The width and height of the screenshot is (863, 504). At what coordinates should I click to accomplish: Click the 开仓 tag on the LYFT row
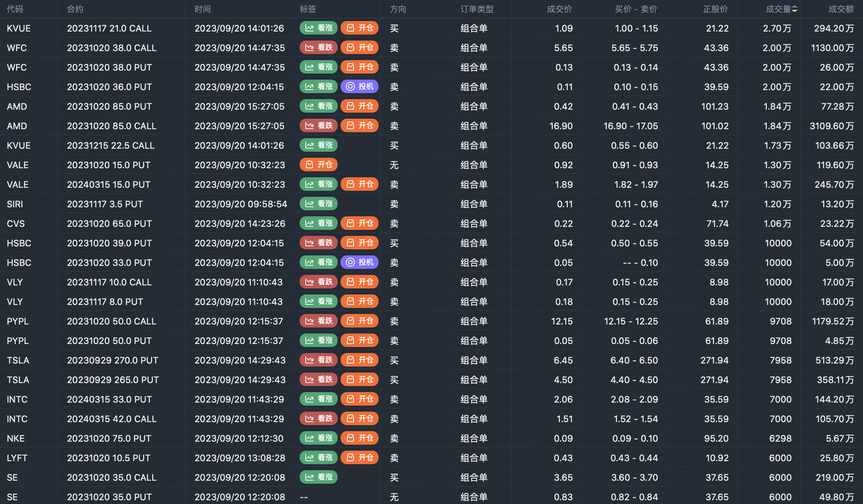pyautogui.click(x=359, y=458)
